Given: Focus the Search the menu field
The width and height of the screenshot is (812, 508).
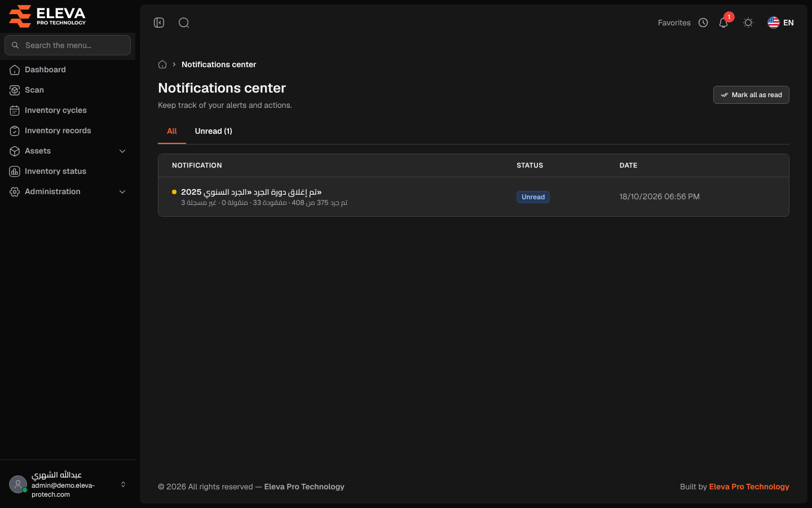Looking at the screenshot, I should point(68,45).
